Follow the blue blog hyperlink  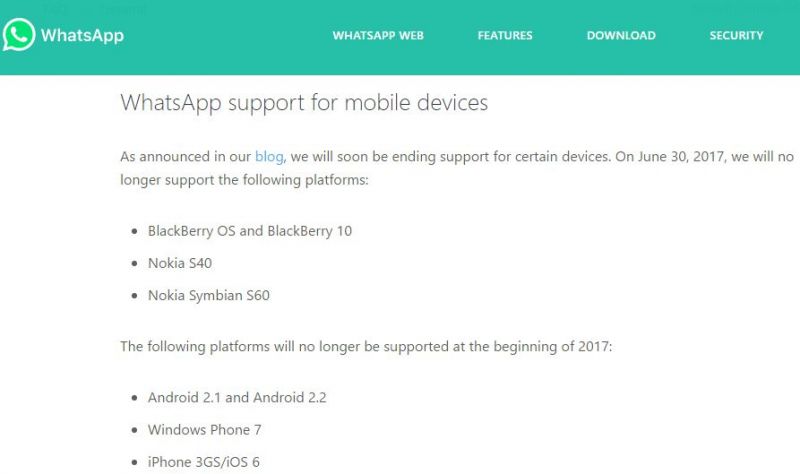(269, 156)
